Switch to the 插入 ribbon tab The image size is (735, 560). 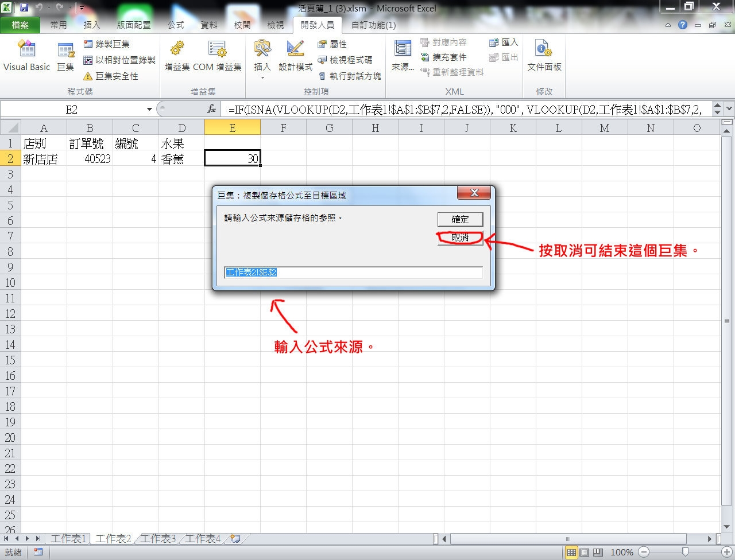click(x=92, y=25)
